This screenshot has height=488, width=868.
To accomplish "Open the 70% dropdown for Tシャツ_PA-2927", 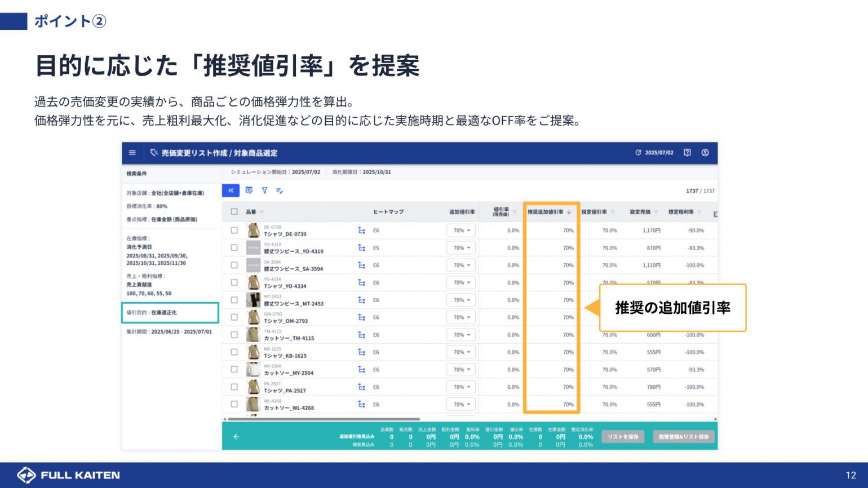I will point(462,387).
